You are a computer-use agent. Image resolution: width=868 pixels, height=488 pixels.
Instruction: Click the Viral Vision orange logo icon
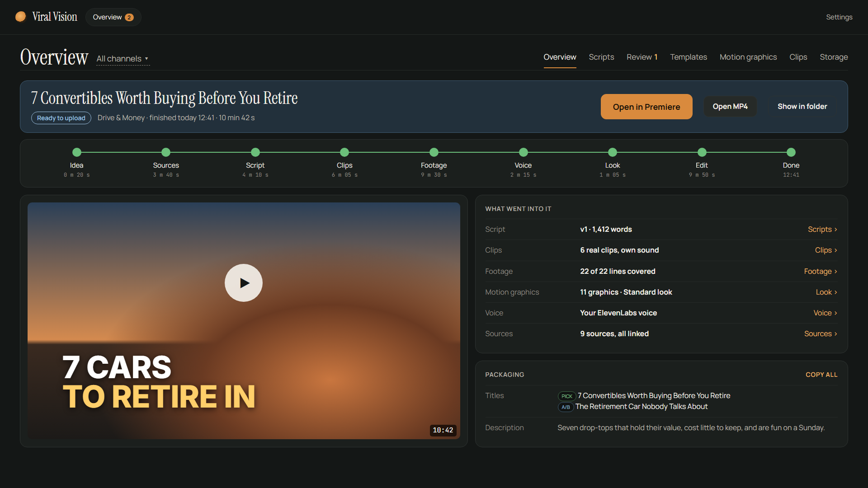point(20,17)
